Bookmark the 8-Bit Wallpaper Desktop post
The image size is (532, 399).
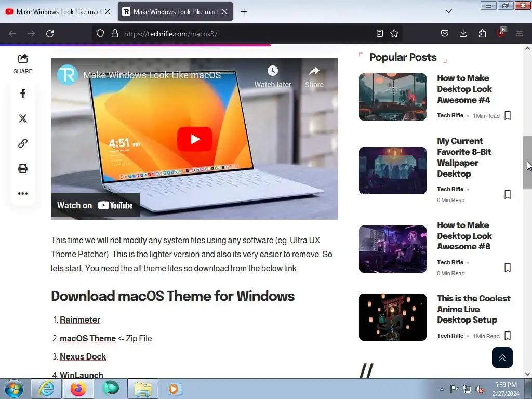click(x=508, y=194)
